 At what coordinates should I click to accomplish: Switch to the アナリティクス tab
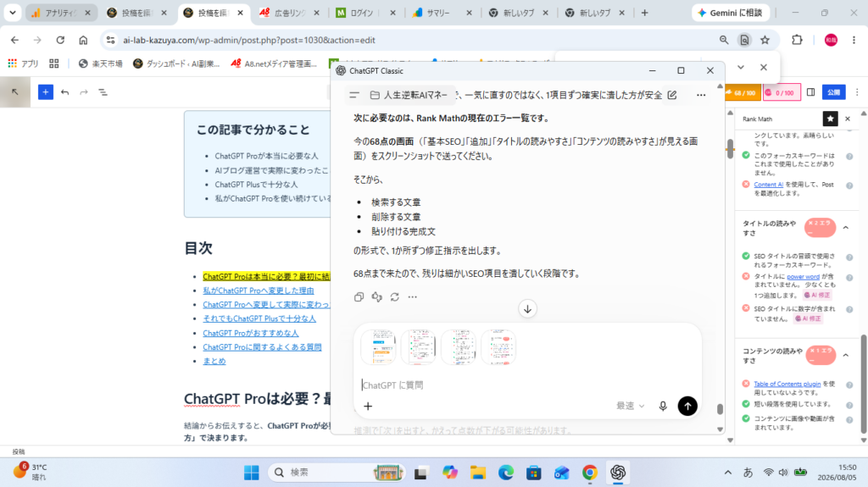pyautogui.click(x=61, y=13)
